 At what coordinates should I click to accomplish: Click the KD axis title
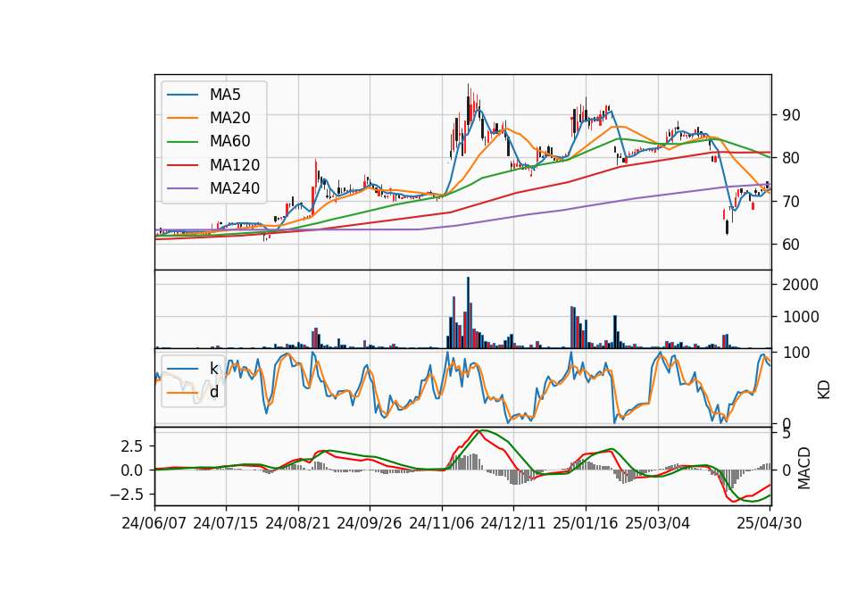coord(824,389)
